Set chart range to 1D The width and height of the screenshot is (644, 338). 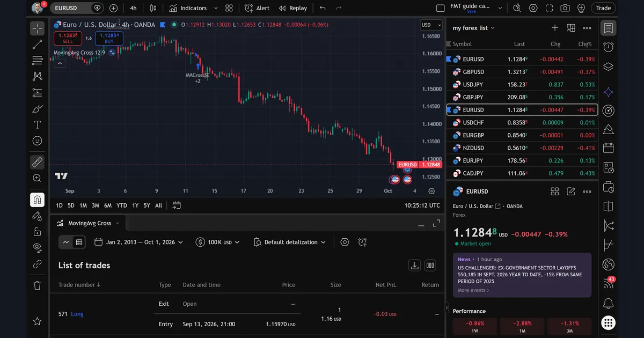click(59, 205)
